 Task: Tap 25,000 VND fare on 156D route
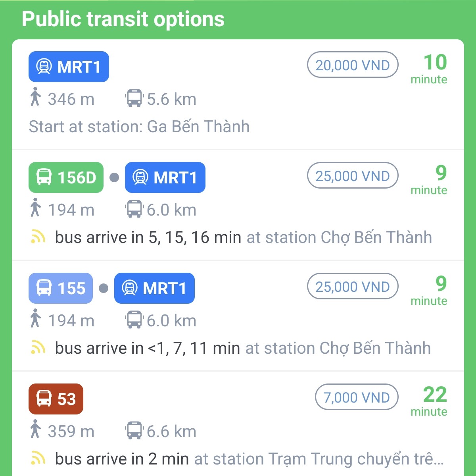point(353,176)
